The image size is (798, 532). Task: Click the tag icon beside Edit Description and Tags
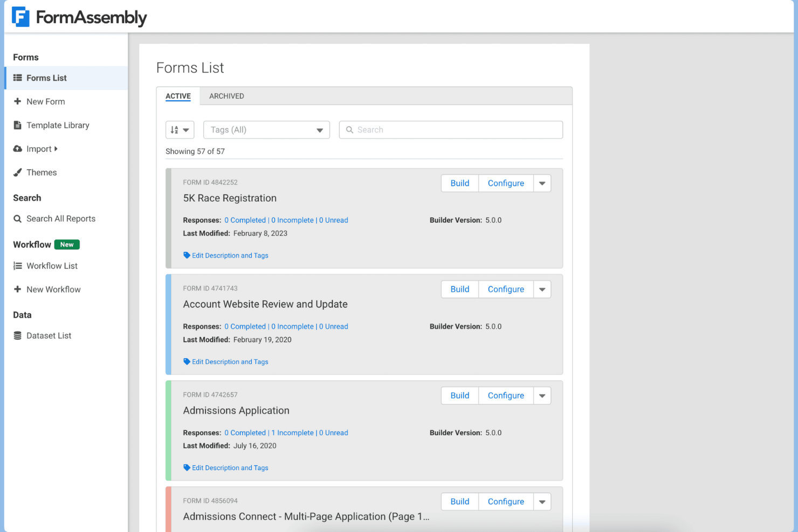187,255
